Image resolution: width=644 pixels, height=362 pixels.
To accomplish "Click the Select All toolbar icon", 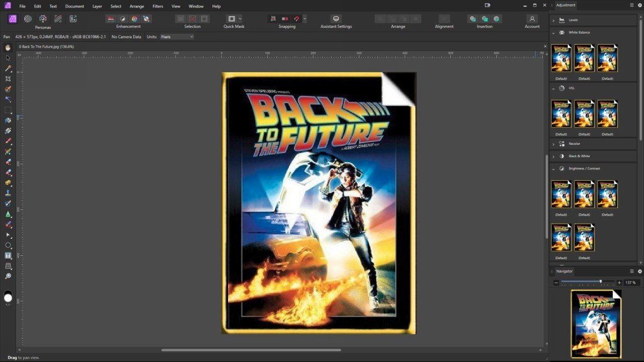I will (x=180, y=18).
